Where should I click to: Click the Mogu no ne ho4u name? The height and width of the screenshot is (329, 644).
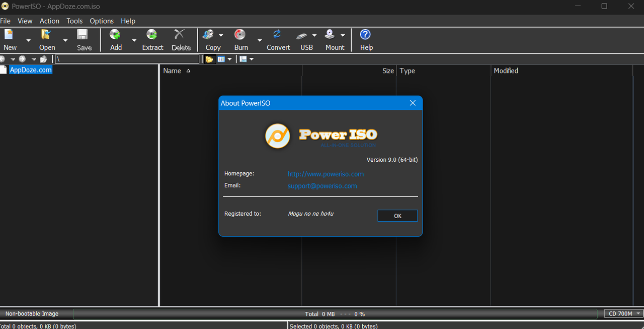click(310, 214)
